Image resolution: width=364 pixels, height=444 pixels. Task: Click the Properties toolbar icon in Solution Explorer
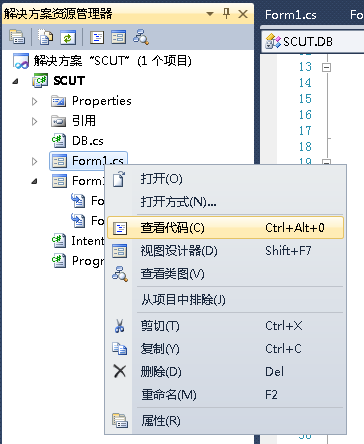(x=17, y=37)
